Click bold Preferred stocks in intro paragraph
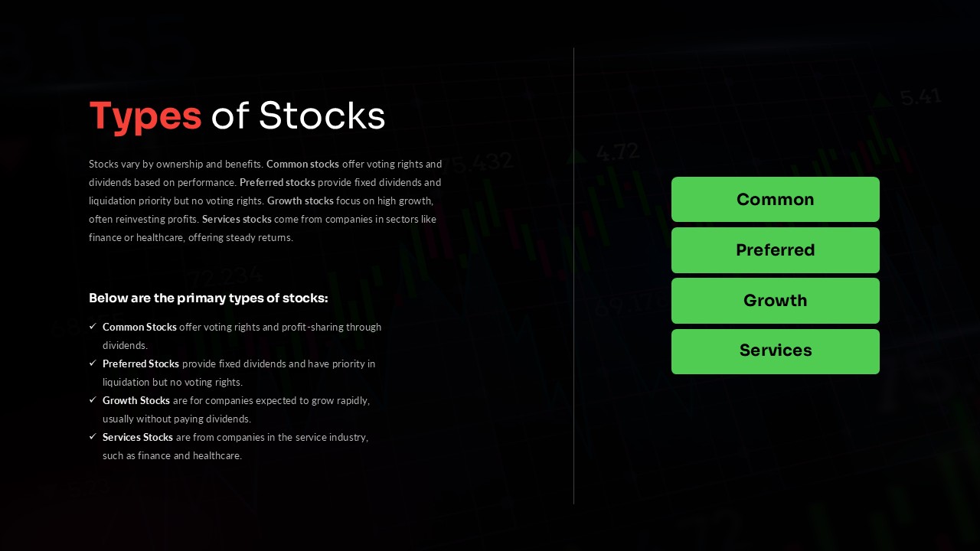Image resolution: width=980 pixels, height=551 pixels. coord(277,182)
